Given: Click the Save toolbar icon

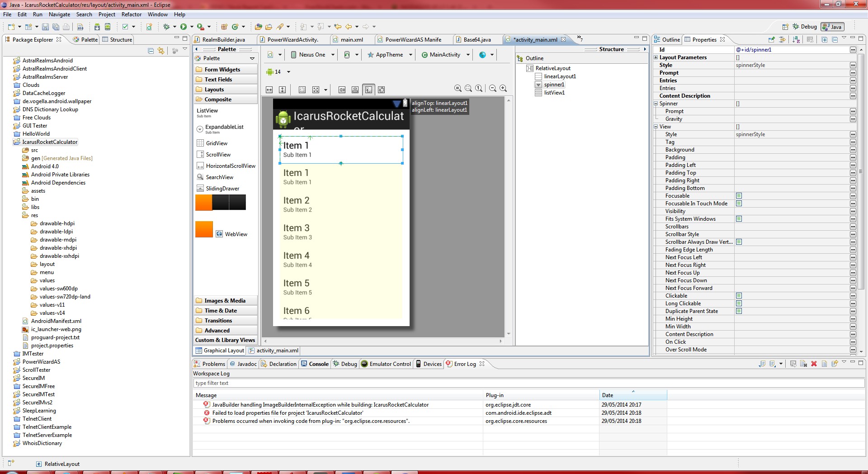Looking at the screenshot, I should (45, 27).
